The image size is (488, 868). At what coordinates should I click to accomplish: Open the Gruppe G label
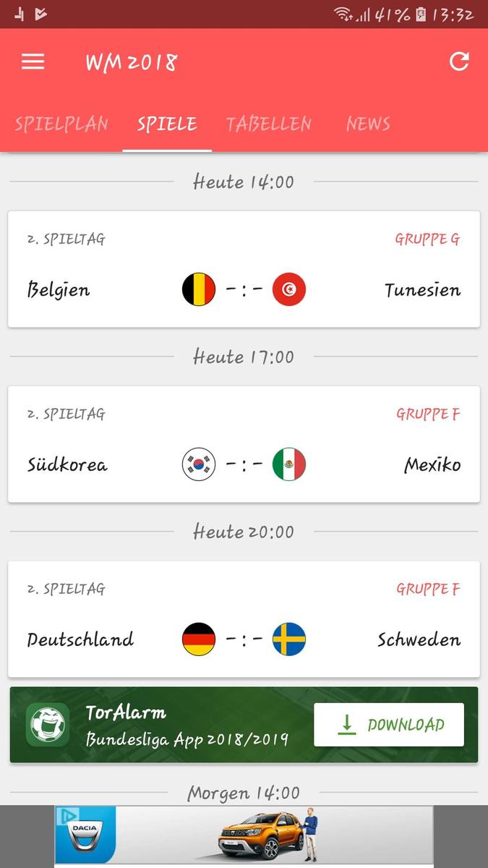(x=427, y=239)
